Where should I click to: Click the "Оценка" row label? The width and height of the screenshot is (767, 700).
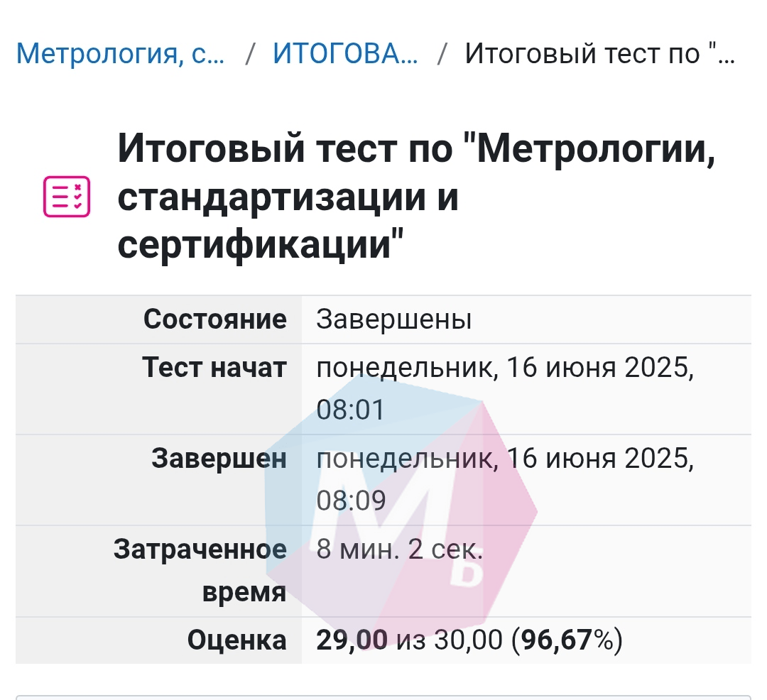(237, 640)
